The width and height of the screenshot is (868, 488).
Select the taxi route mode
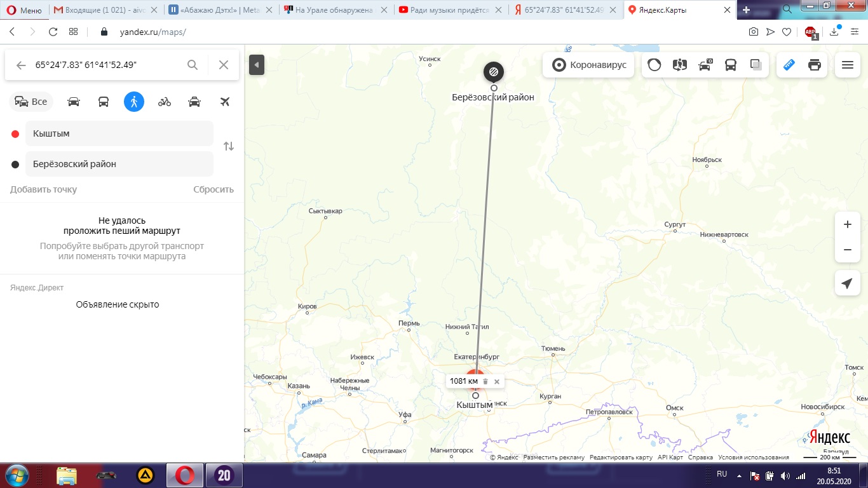195,102
